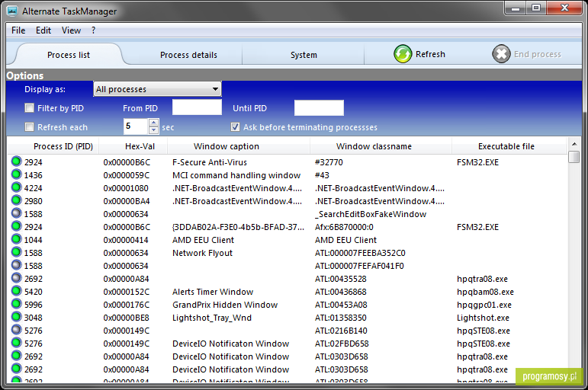Image resolution: width=588 pixels, height=390 pixels.
Task: Select the Alerts Timer Window caption
Action: point(213,292)
